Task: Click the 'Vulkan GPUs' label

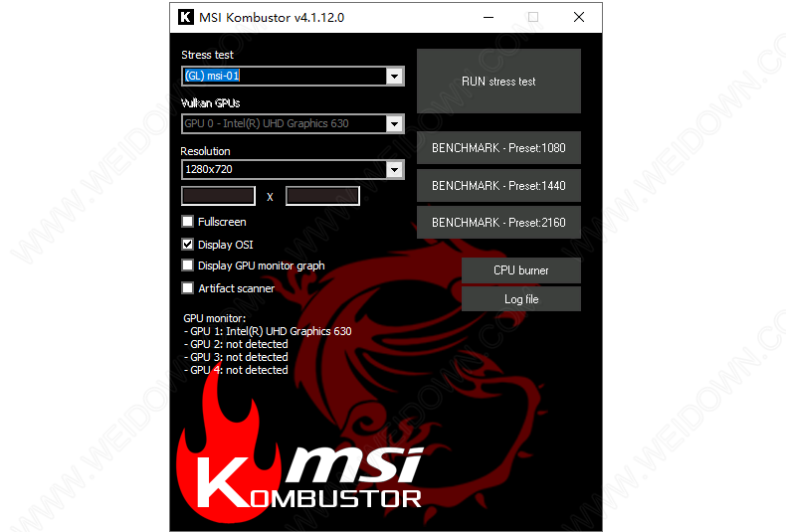Action: pos(210,103)
